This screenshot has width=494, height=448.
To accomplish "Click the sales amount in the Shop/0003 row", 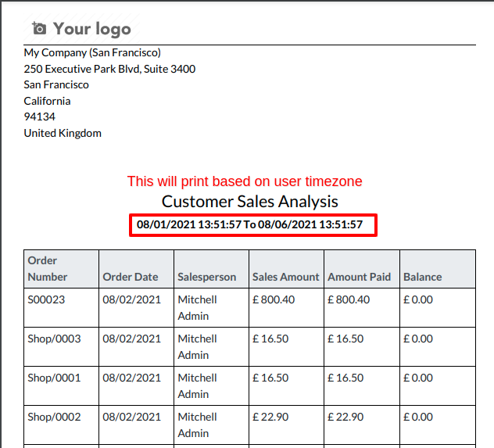I will coord(270,339).
